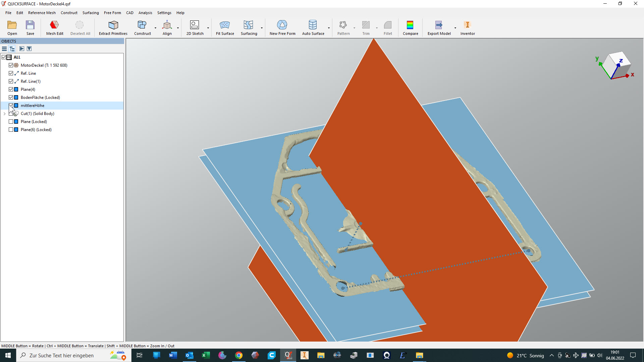
Task: Open the Compare deviation tool
Action: tap(410, 27)
